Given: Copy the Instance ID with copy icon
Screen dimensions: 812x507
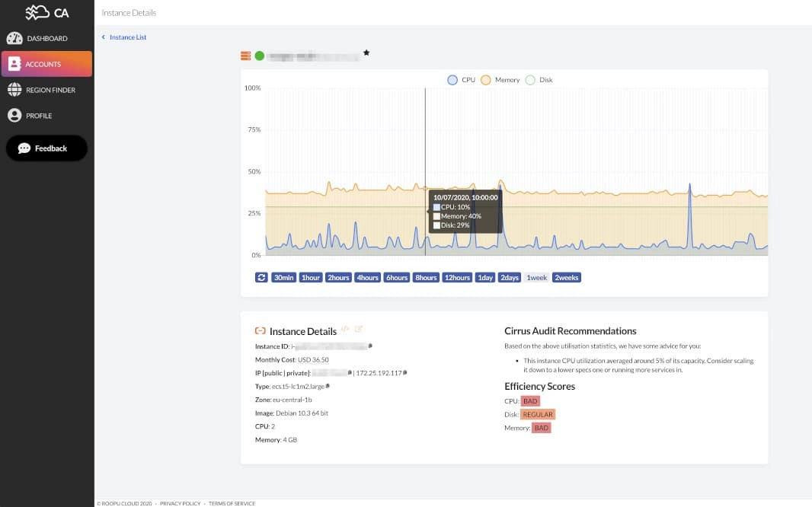Looking at the screenshot, I should (x=370, y=346).
